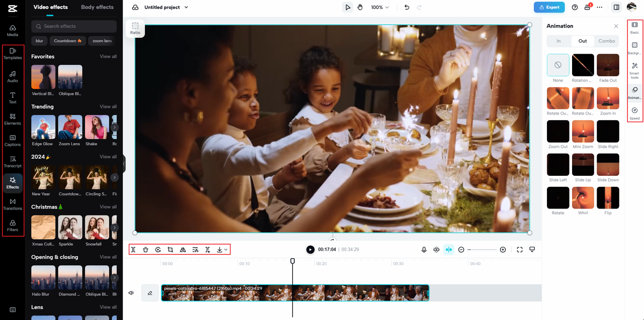Switch to the Out animation tab
644x320 pixels.
pyautogui.click(x=583, y=41)
